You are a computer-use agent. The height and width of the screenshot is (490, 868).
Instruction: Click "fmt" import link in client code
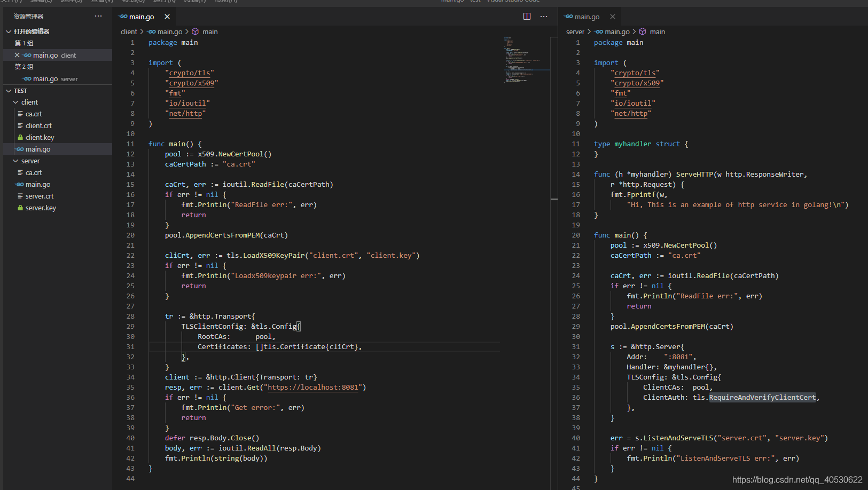175,93
